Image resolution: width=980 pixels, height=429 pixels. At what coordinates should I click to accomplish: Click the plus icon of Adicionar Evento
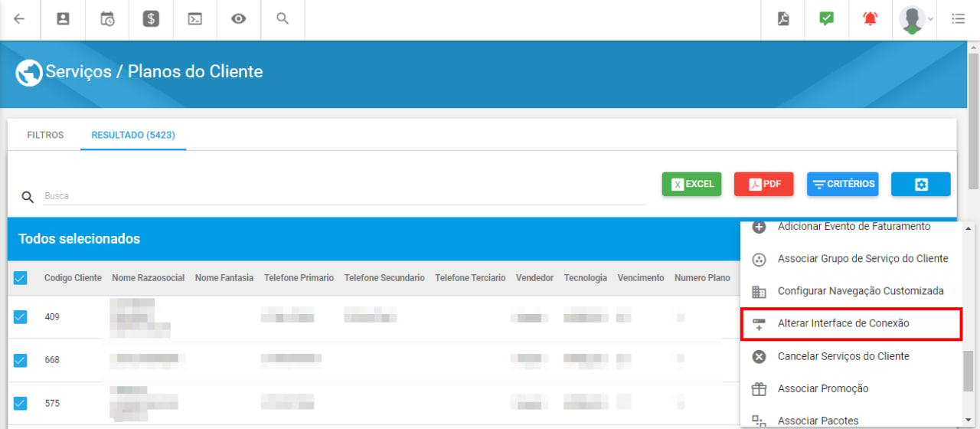click(x=759, y=227)
